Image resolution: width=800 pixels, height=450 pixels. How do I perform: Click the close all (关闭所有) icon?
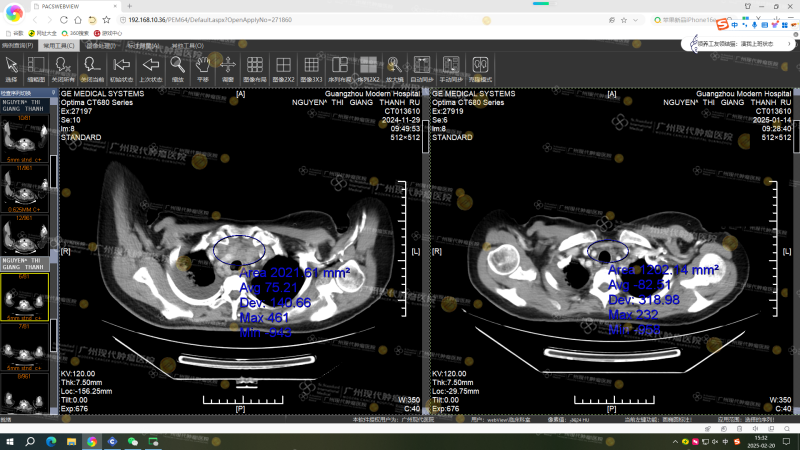point(64,66)
